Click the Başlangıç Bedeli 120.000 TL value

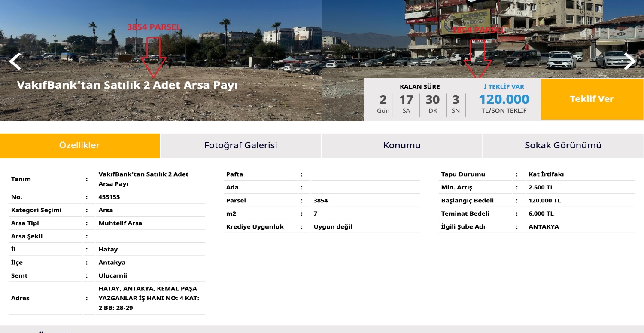544,201
